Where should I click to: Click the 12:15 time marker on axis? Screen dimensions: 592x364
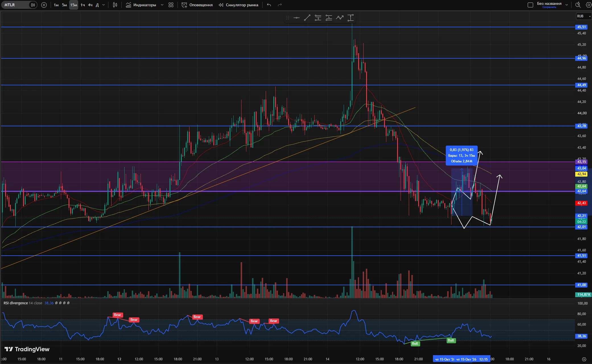coord(483,359)
